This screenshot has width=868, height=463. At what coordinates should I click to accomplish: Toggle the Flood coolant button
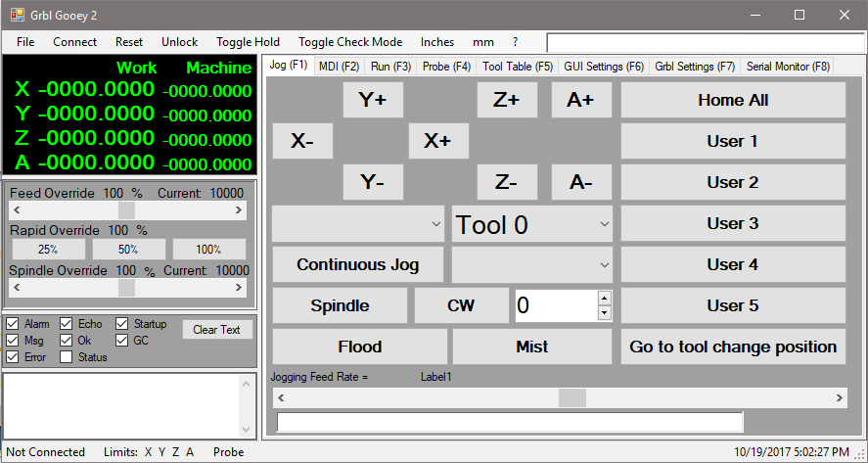click(x=360, y=347)
